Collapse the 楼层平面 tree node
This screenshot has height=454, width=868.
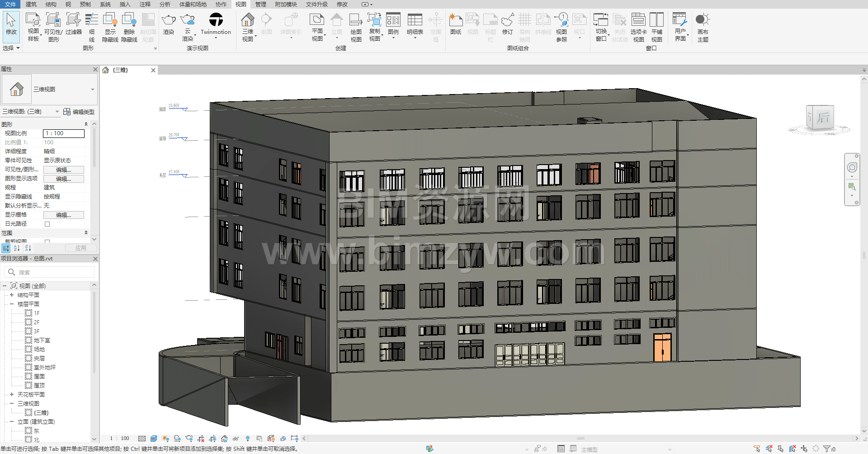(x=12, y=304)
